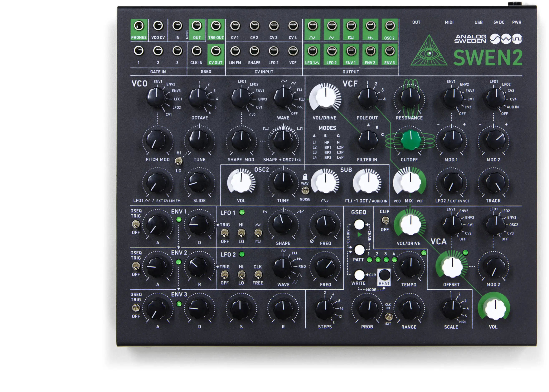
Task: Click the ENV 3 output jack
Action: (390, 51)
